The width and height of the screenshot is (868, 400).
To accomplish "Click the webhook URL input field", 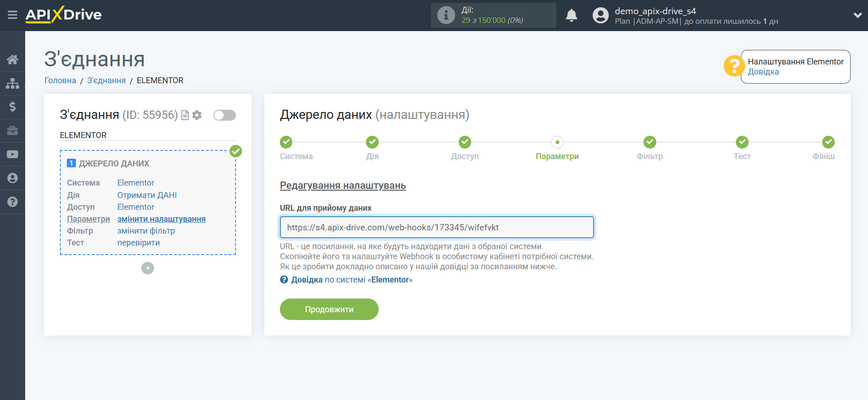I will click(x=436, y=228).
